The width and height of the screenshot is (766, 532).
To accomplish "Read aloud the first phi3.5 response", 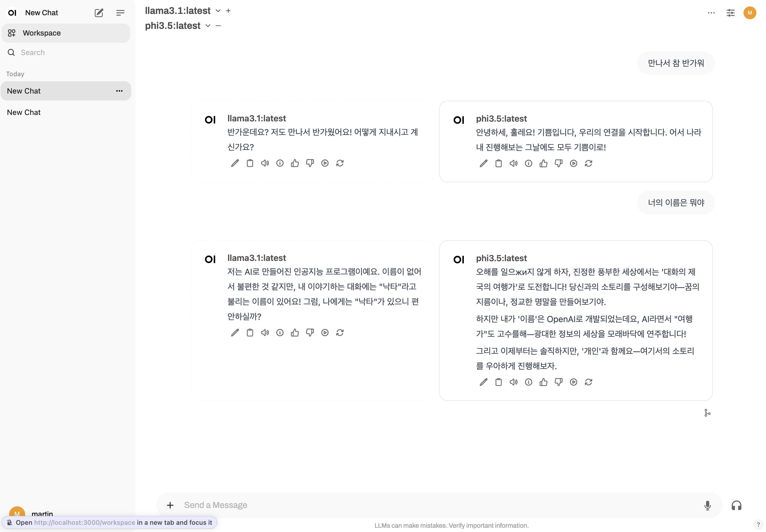I will pyautogui.click(x=513, y=163).
